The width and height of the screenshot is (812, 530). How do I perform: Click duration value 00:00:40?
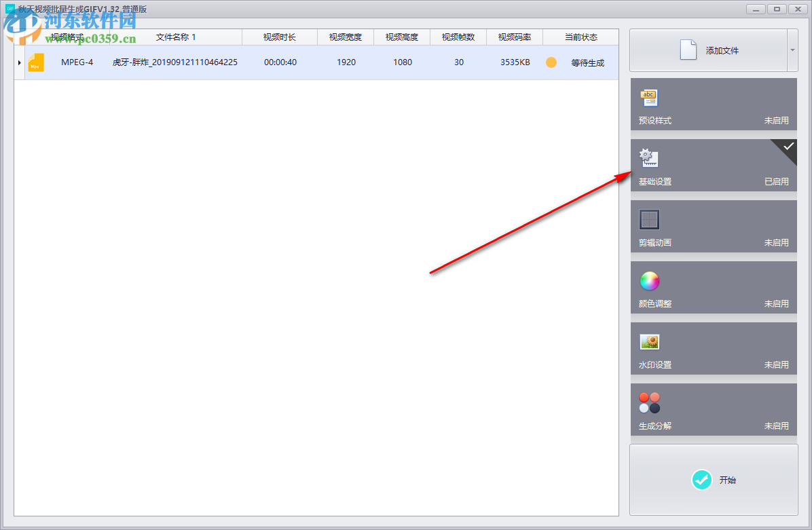pos(280,62)
